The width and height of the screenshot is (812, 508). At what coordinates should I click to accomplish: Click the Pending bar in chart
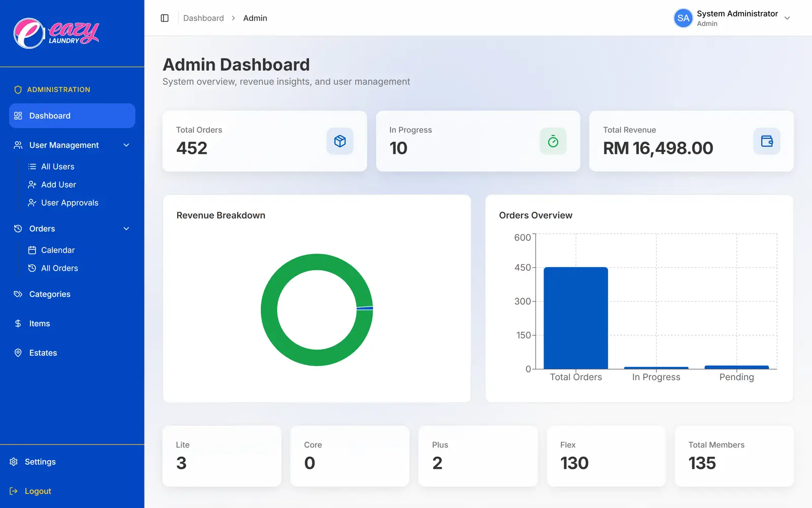[x=736, y=367]
